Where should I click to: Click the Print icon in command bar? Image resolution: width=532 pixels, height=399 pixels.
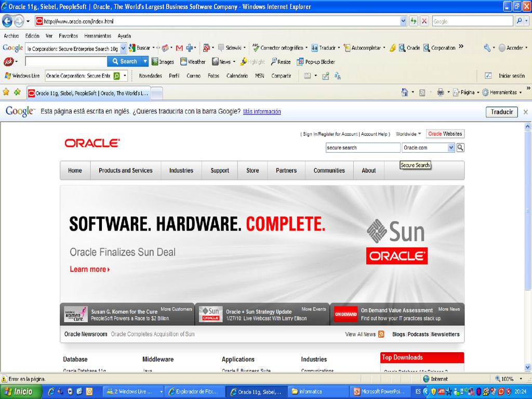tap(441, 92)
